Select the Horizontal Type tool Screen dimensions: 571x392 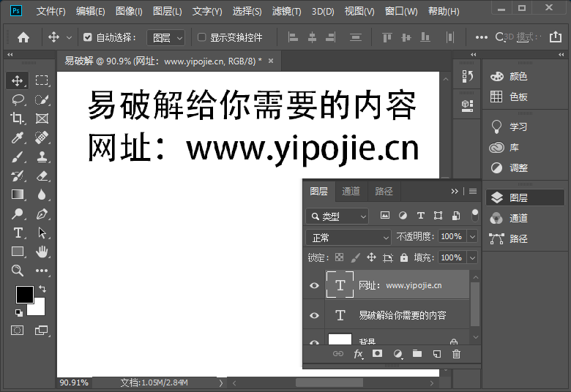click(17, 233)
